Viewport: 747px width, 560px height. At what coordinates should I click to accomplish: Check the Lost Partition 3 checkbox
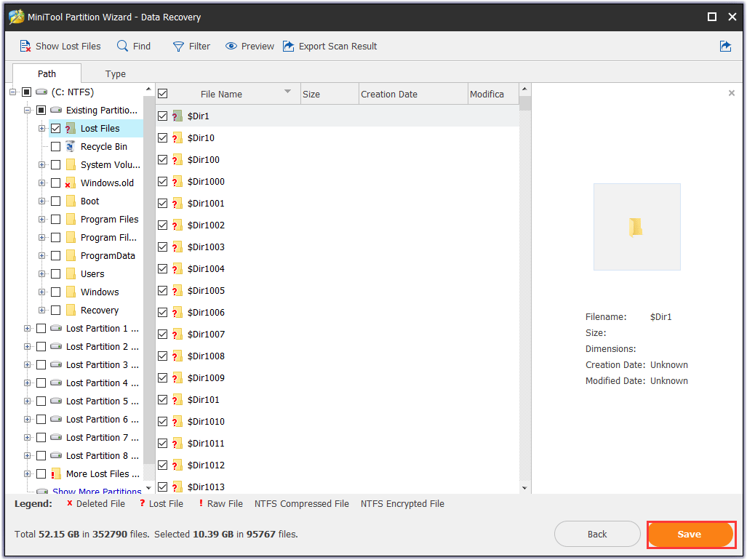(41, 364)
